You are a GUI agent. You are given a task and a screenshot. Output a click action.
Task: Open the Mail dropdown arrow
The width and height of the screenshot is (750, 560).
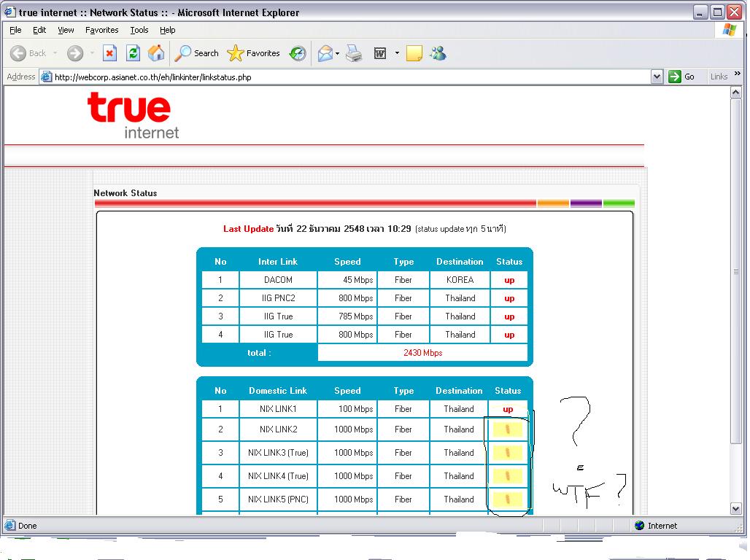[337, 53]
